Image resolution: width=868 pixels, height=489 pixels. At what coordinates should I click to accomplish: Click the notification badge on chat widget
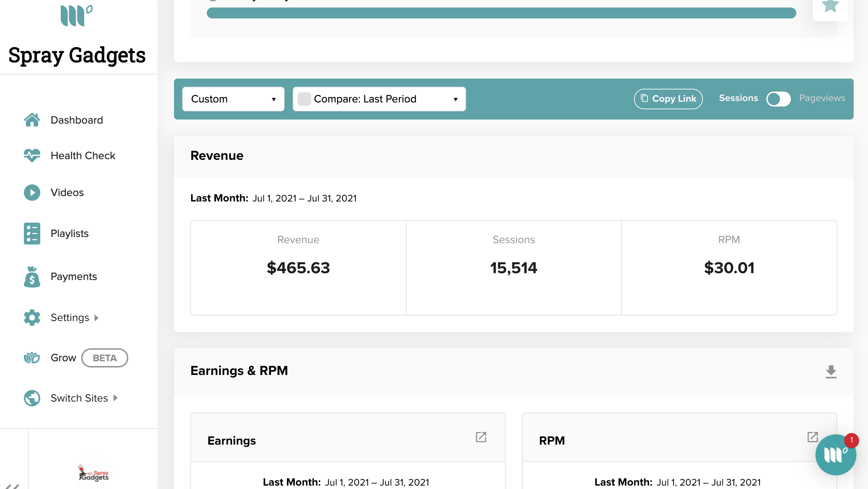[851, 441]
